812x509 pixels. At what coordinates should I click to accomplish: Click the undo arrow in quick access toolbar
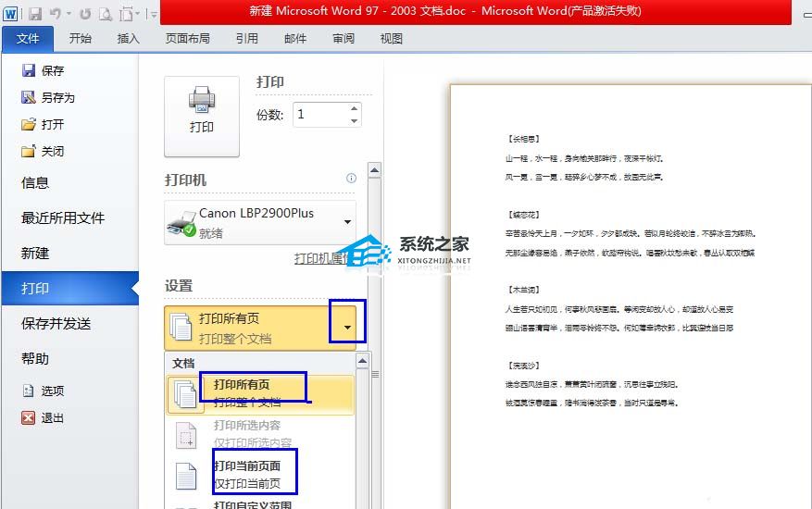click(x=56, y=14)
